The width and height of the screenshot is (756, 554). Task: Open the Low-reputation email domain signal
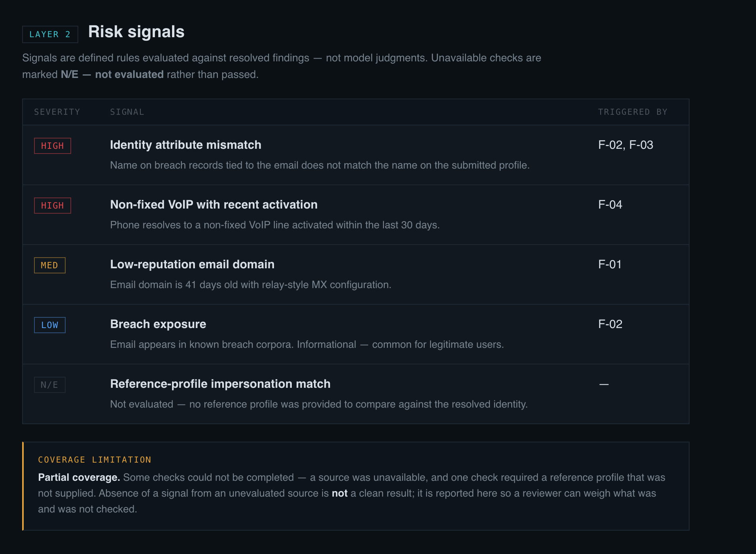192,264
